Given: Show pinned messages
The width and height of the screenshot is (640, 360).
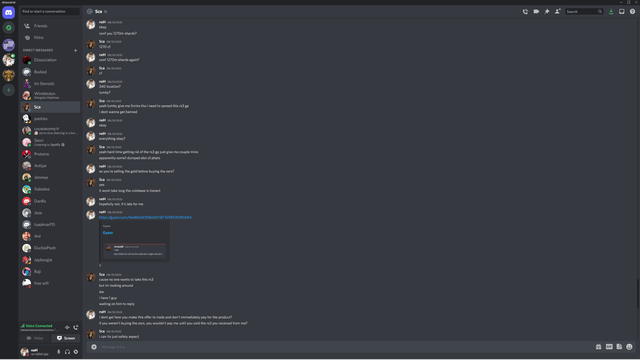Looking at the screenshot, I should [547, 11].
